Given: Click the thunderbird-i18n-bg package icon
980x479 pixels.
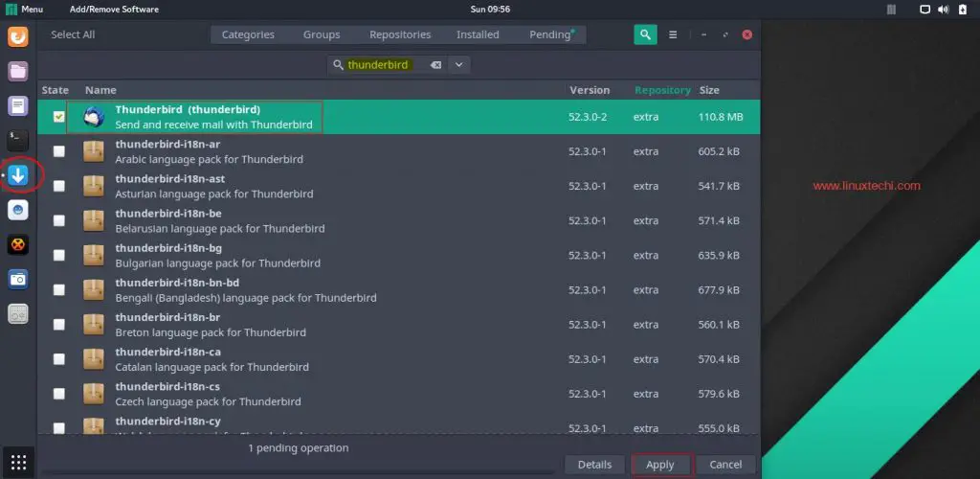Looking at the screenshot, I should click(x=94, y=255).
